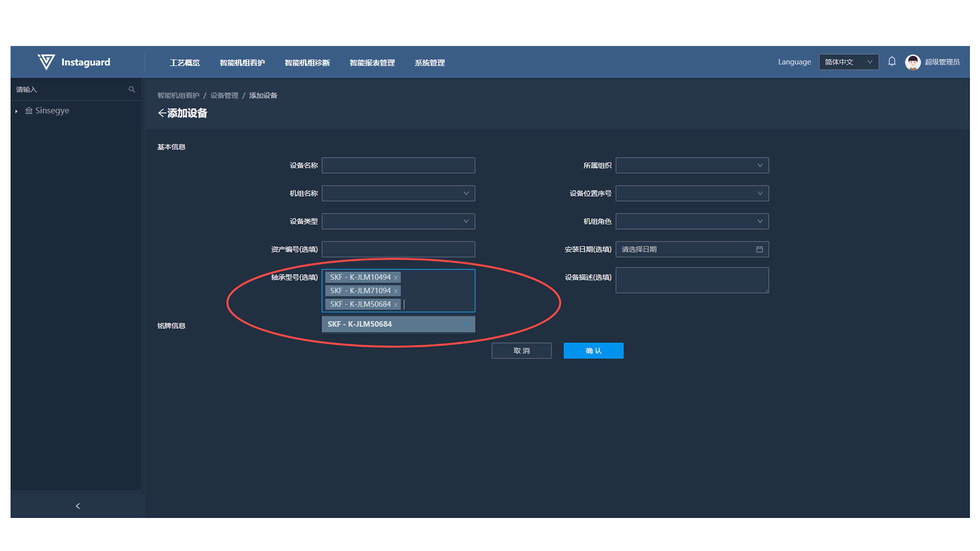
Task: Click the 铭牌信息 section heading
Action: click(171, 326)
